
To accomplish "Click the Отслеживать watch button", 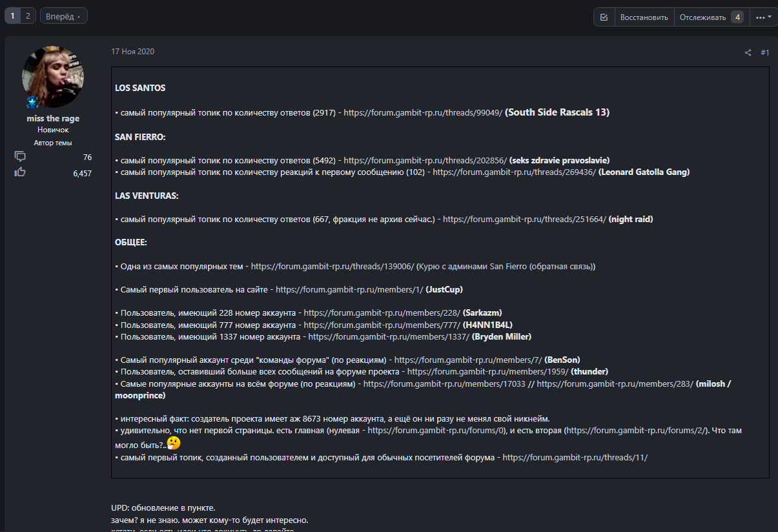I will (x=702, y=17).
